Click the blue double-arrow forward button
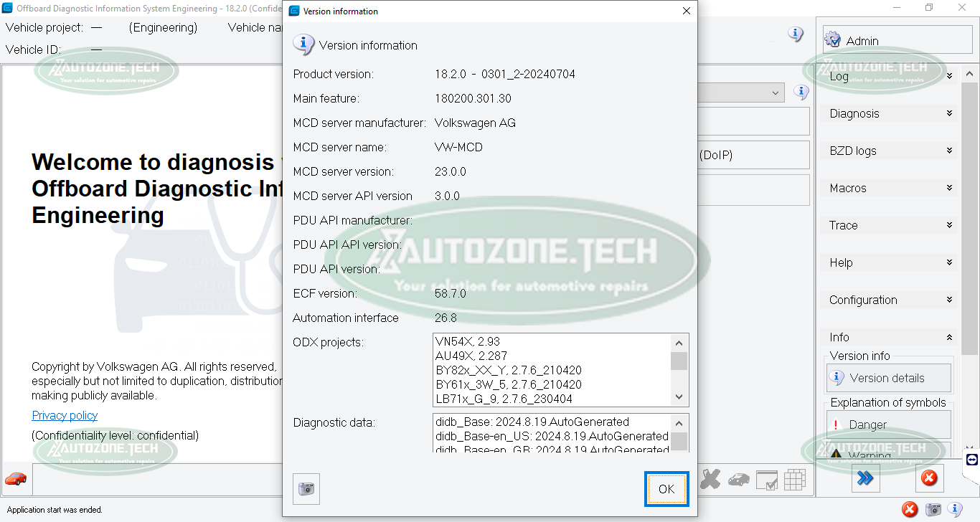Image resolution: width=980 pixels, height=522 pixels. point(865,478)
